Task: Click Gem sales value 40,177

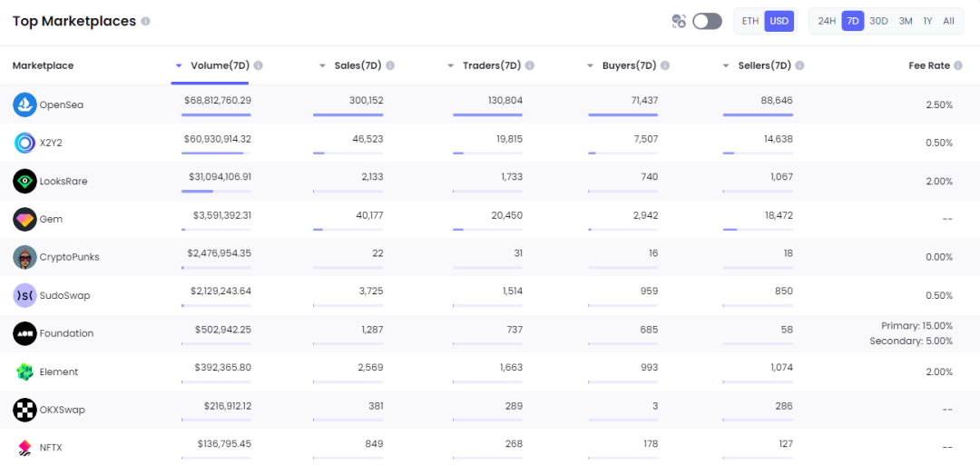Action: pos(368,215)
